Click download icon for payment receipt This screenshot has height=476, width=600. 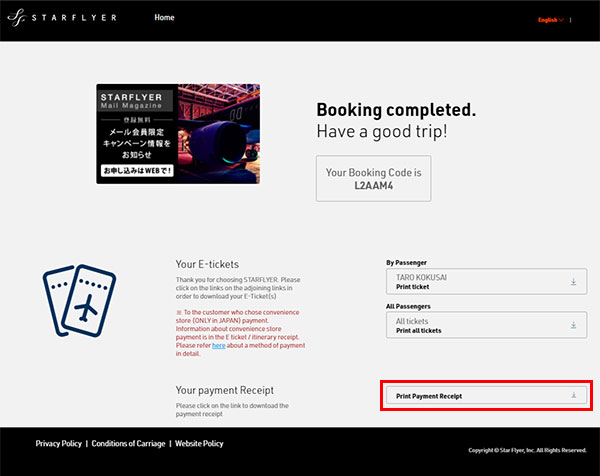point(573,396)
